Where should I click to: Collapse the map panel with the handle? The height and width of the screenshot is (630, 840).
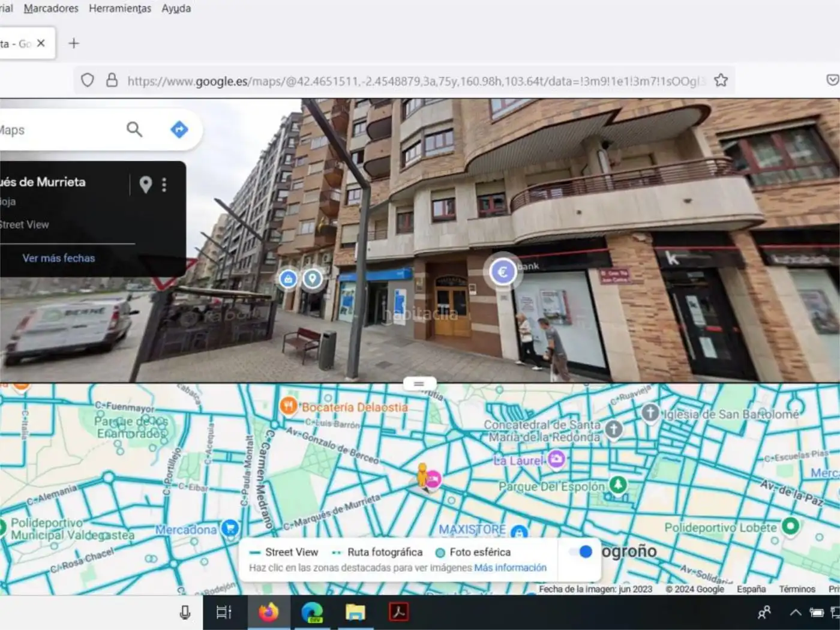click(x=419, y=383)
